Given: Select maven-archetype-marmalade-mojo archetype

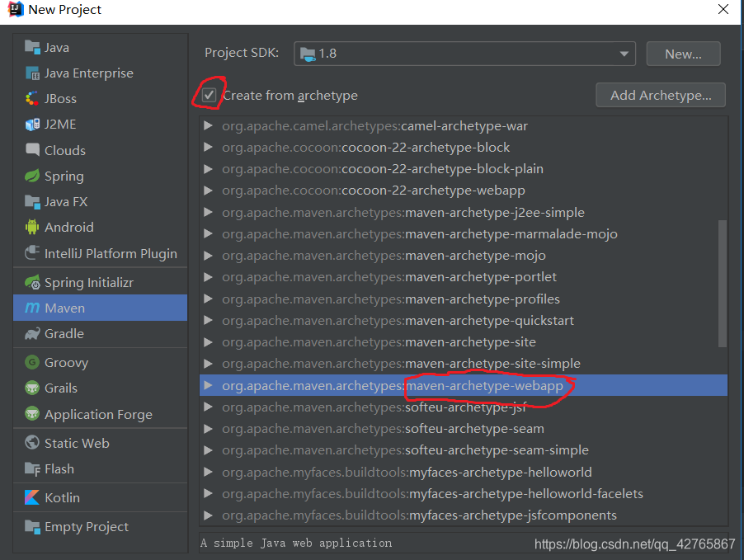Looking at the screenshot, I should pos(464,234).
